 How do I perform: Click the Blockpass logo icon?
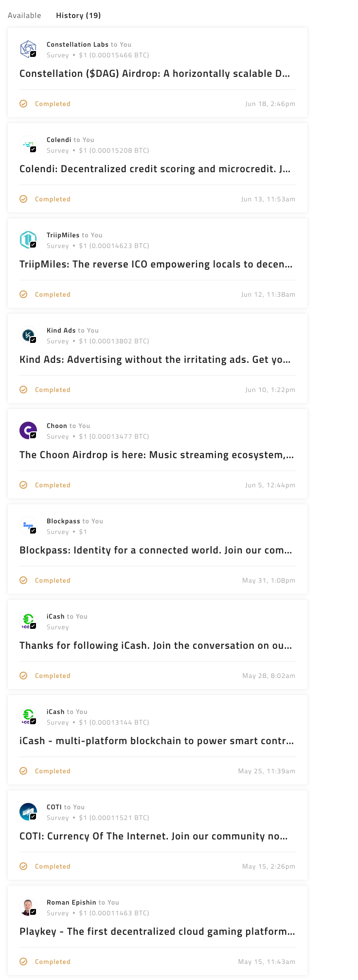pos(28,525)
